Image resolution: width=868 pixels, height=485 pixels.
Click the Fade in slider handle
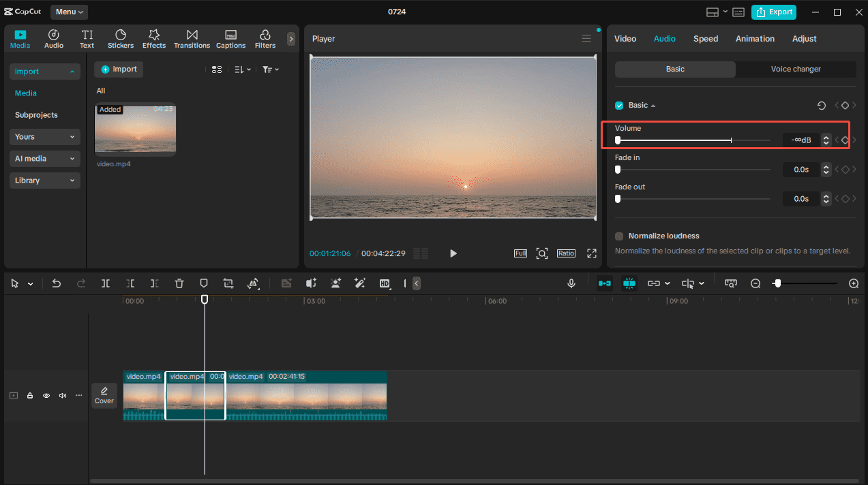(618, 170)
